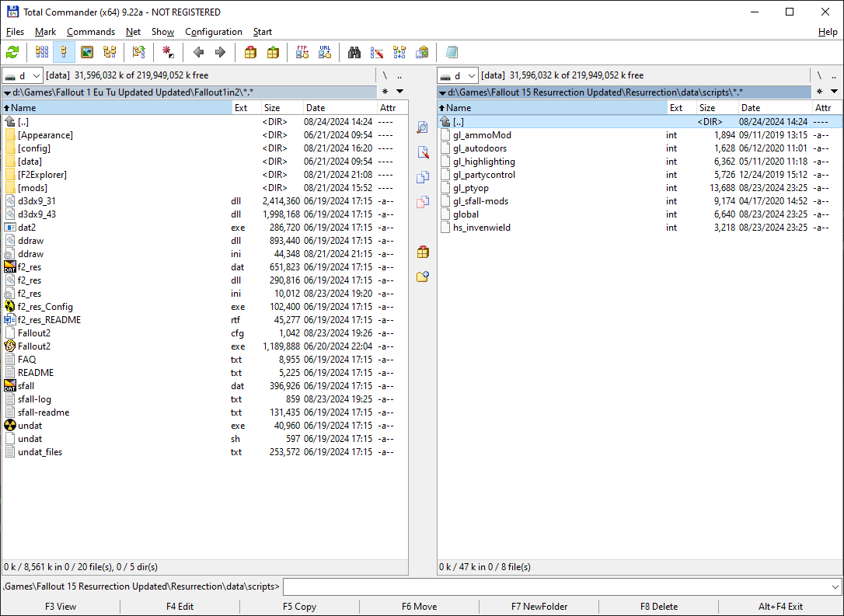Click the F5 Copy button

(299, 607)
